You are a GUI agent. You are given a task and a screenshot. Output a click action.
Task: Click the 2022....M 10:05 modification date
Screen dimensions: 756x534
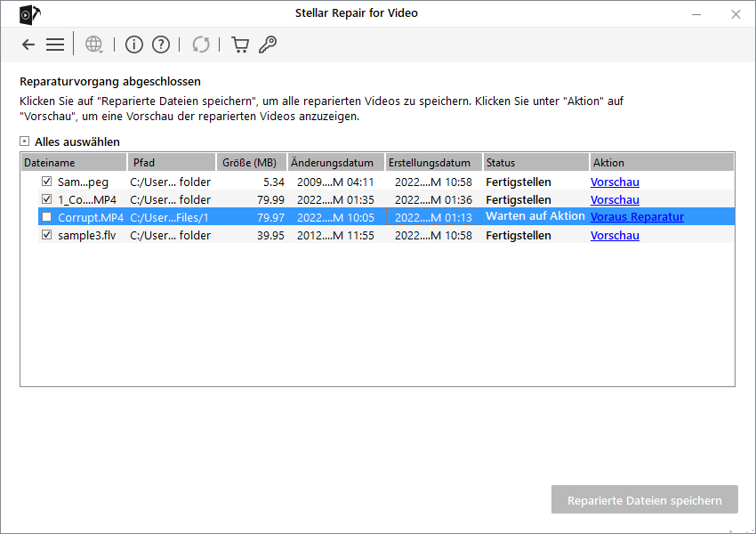[335, 217]
